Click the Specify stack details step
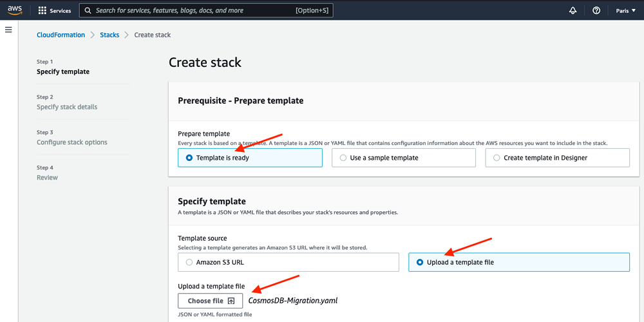This screenshot has height=322, width=644. click(x=67, y=107)
